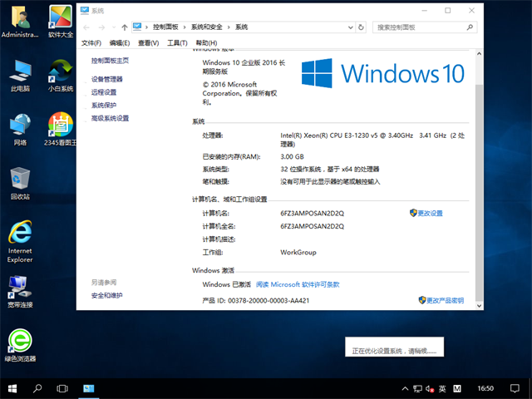Viewport: 532px width, 399px height.
Task: Click the refresh button in address bar
Action: click(x=366, y=27)
